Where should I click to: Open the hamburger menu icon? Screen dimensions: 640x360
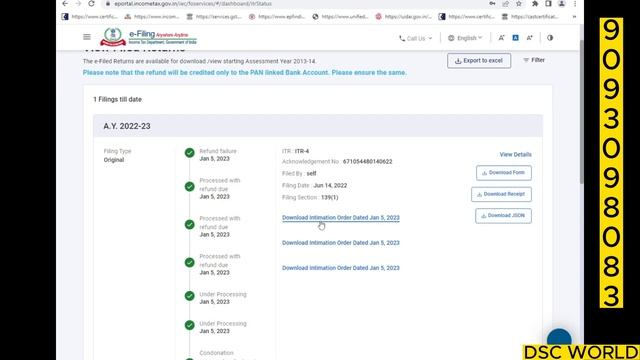[x=87, y=37]
